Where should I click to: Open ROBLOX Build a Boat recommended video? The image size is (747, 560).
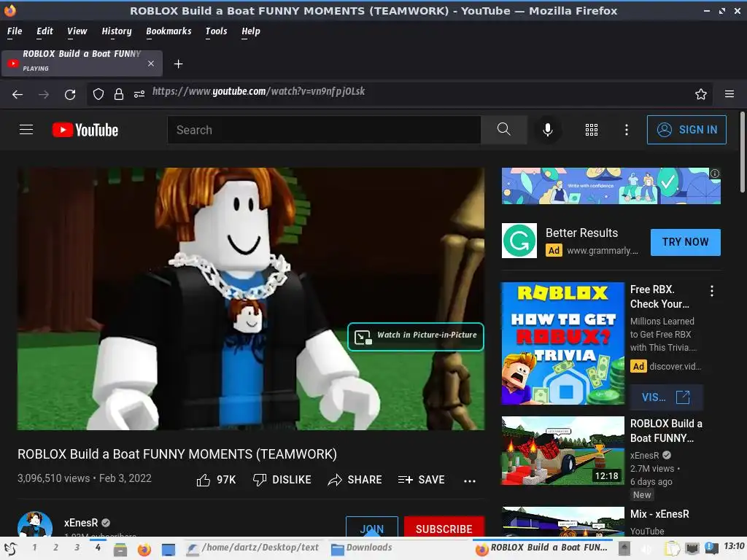[562, 451]
